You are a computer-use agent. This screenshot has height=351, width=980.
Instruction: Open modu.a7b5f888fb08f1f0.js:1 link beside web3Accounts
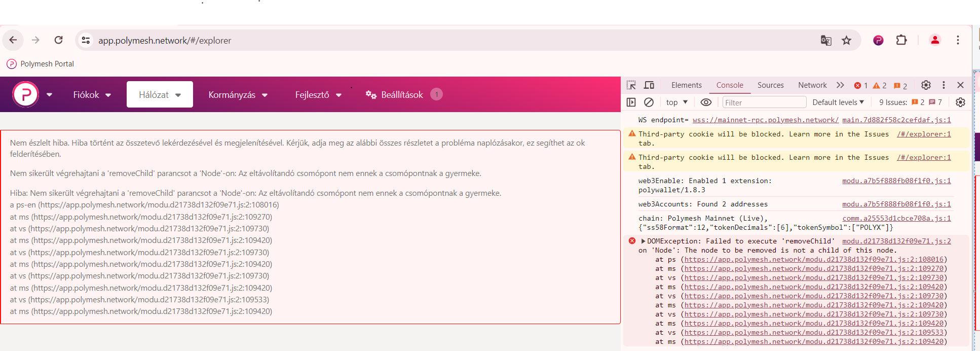[x=896, y=204]
